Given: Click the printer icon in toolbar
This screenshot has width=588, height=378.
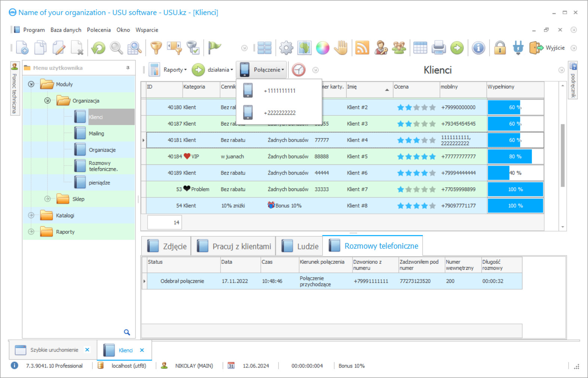Looking at the screenshot, I should tap(438, 48).
